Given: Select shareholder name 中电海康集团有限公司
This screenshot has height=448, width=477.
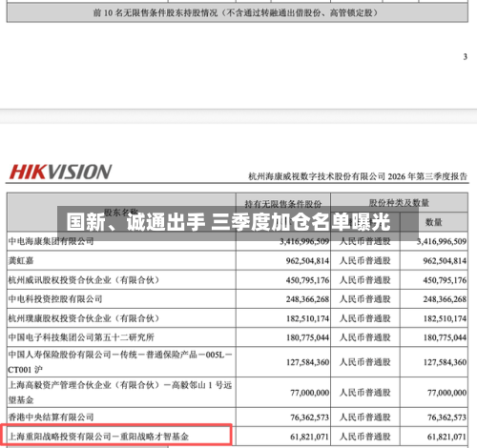Looking at the screenshot, I should [x=51, y=241].
